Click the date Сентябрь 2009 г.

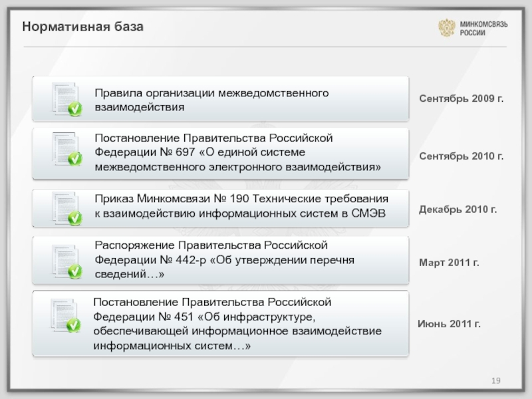pyautogui.click(x=461, y=98)
